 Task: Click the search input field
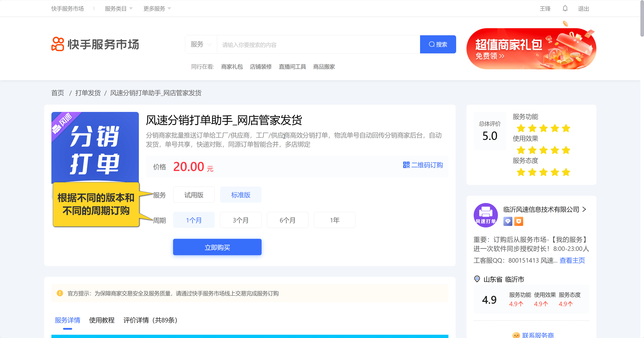click(x=318, y=45)
